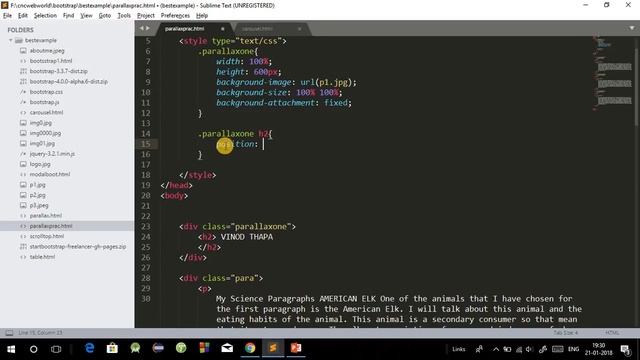Screen dimensions: 640x360
Task: Select bootstrap-4.0.0-alpha.6-dist.zip file
Action: (x=69, y=82)
